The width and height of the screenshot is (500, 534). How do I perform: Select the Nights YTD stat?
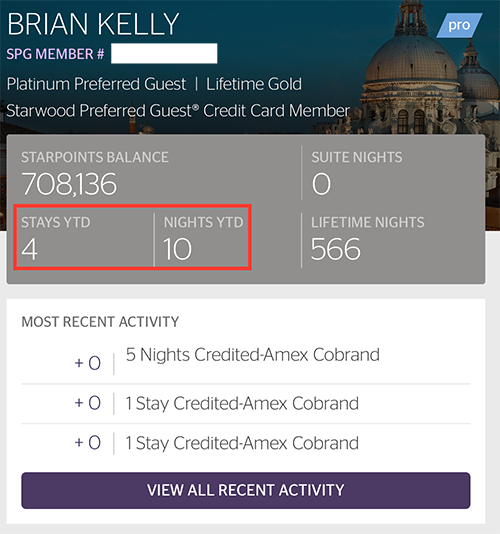pos(203,239)
